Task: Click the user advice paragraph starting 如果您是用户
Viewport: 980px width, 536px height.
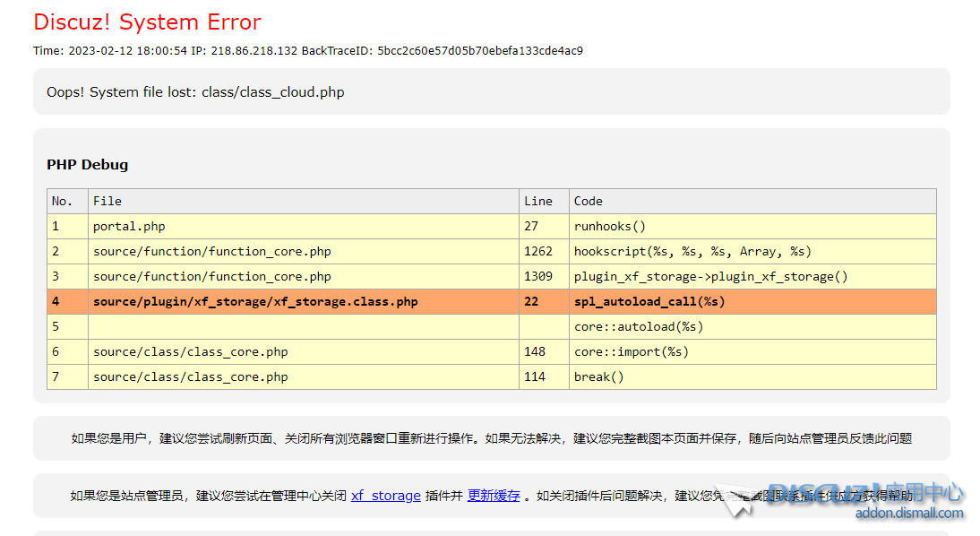Action: click(x=491, y=438)
